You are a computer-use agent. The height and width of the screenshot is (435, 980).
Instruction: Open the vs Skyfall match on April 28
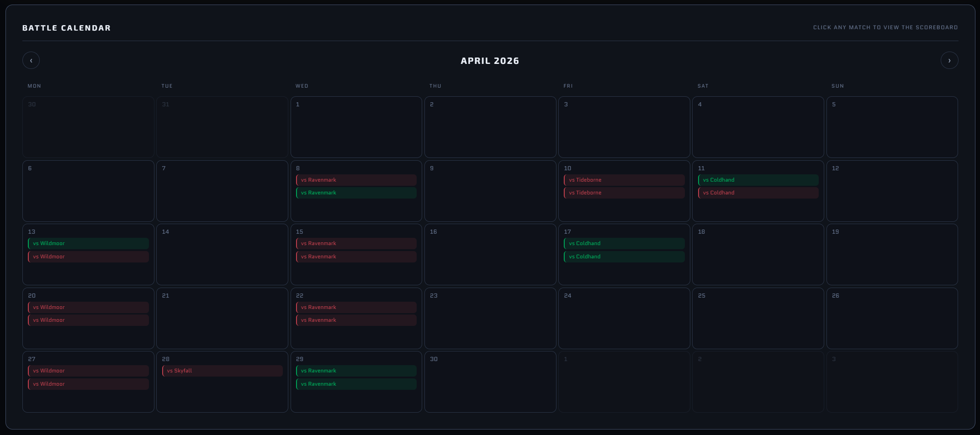222,371
